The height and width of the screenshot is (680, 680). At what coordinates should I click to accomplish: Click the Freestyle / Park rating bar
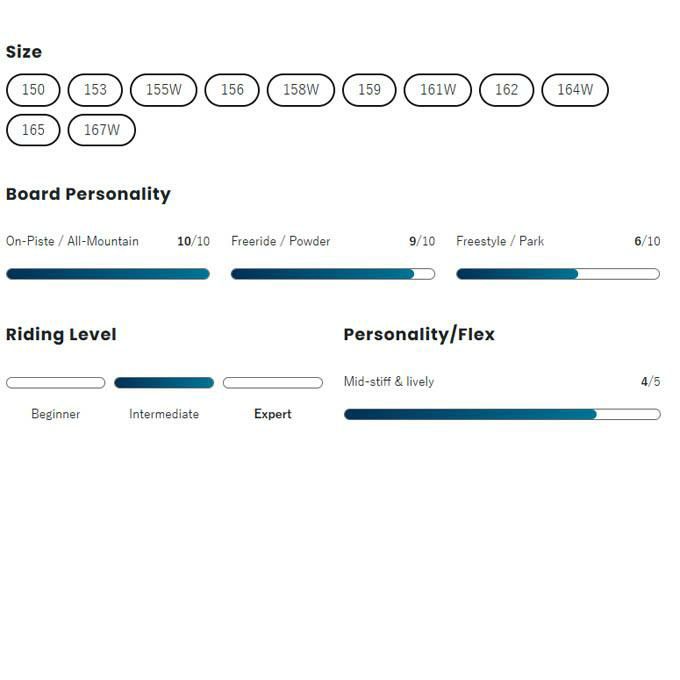(x=558, y=274)
